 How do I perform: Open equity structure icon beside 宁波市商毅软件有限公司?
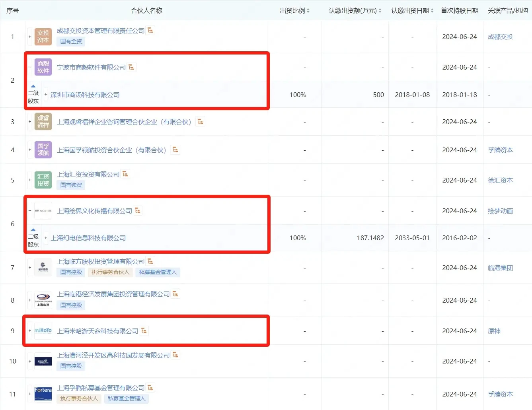pos(132,67)
